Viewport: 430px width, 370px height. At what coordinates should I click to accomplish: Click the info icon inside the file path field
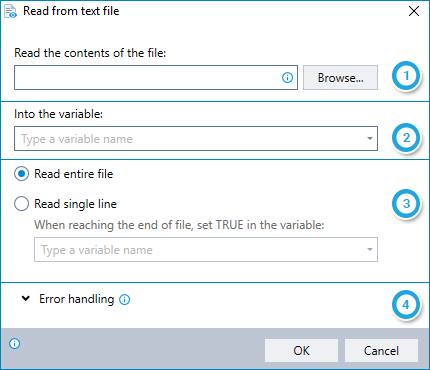click(287, 78)
